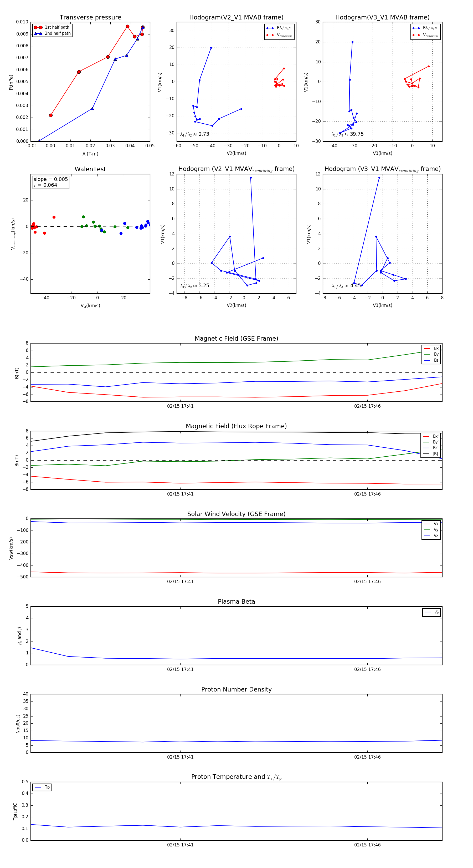This screenshot has height=868, width=473.
Task: Click 'Vx' legend entry in solar wind plot
Action: pyautogui.click(x=431, y=524)
